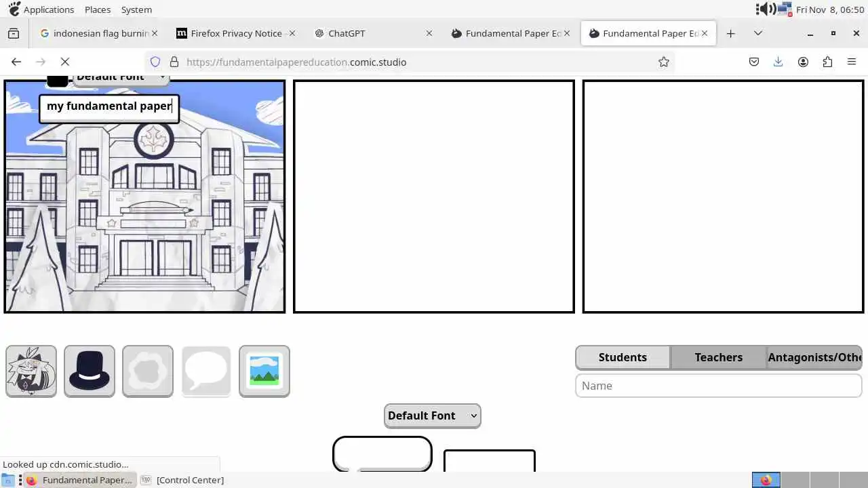Open the Places menu

[98, 9]
